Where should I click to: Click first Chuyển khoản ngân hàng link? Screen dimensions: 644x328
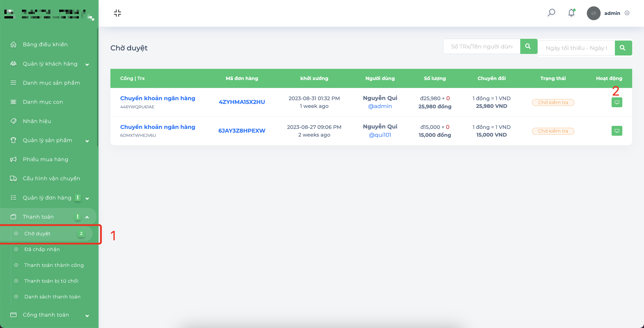(x=157, y=98)
